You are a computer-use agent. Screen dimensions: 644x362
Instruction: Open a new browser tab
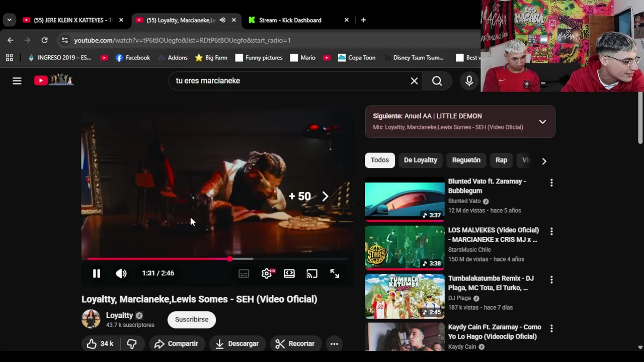click(363, 20)
